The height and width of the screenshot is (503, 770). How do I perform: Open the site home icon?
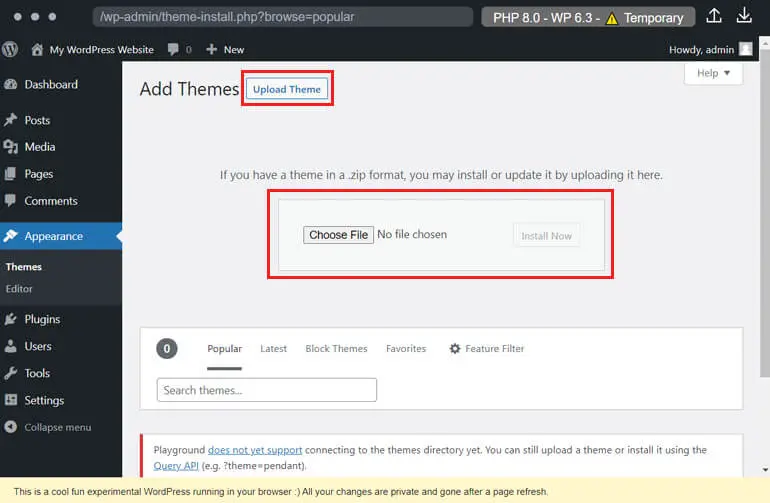tap(37, 49)
